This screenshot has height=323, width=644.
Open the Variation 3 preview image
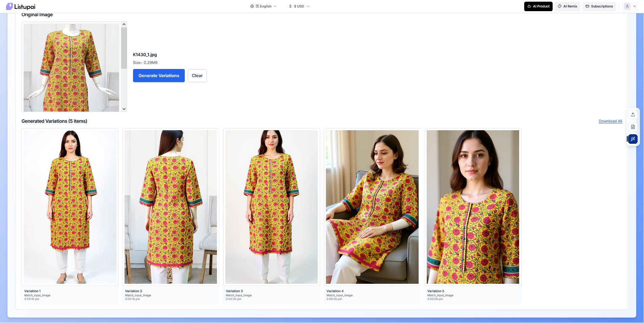click(271, 207)
